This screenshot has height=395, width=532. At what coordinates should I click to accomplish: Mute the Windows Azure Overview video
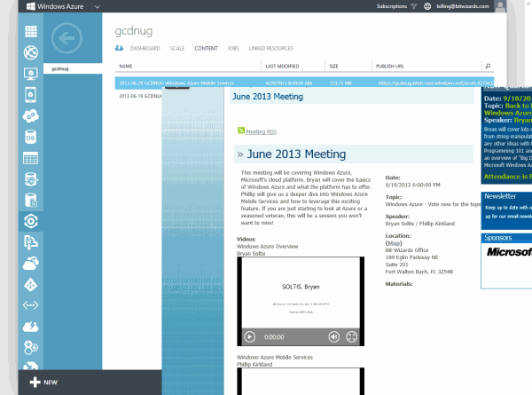(334, 337)
